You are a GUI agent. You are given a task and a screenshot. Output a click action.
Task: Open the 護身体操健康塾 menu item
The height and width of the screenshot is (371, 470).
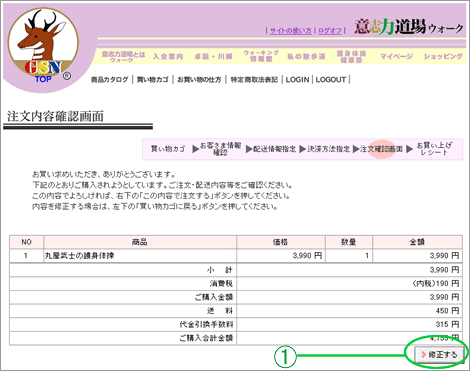point(351,57)
